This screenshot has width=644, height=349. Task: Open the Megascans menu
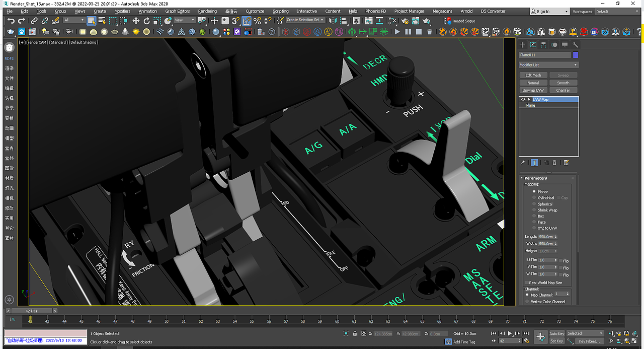click(443, 11)
